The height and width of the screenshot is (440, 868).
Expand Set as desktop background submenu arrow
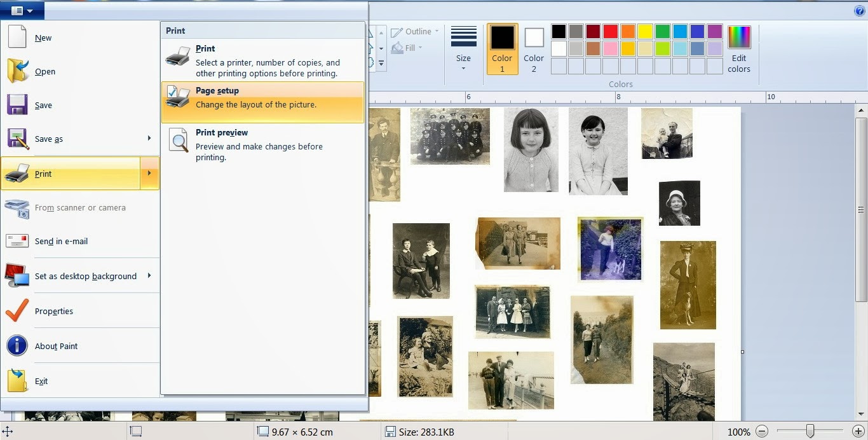point(149,275)
